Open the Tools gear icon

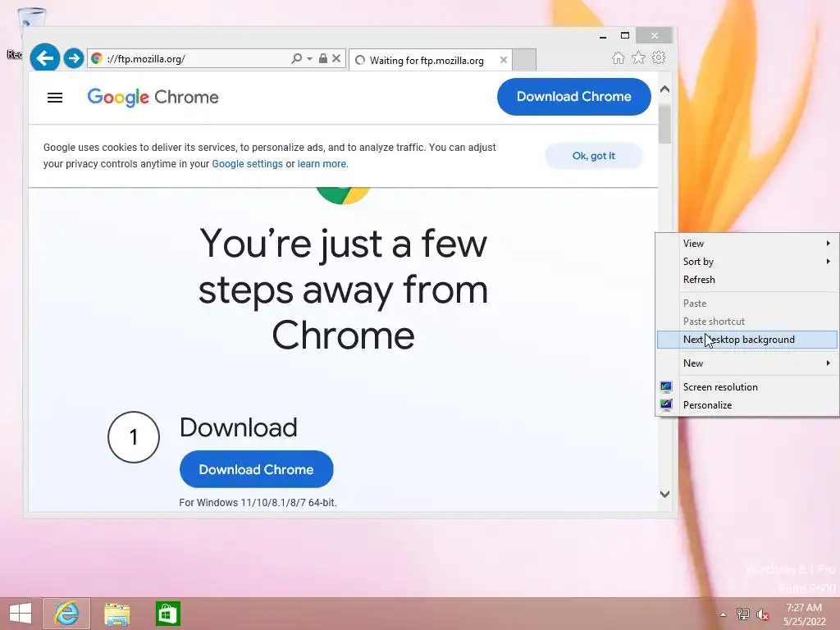[659, 58]
